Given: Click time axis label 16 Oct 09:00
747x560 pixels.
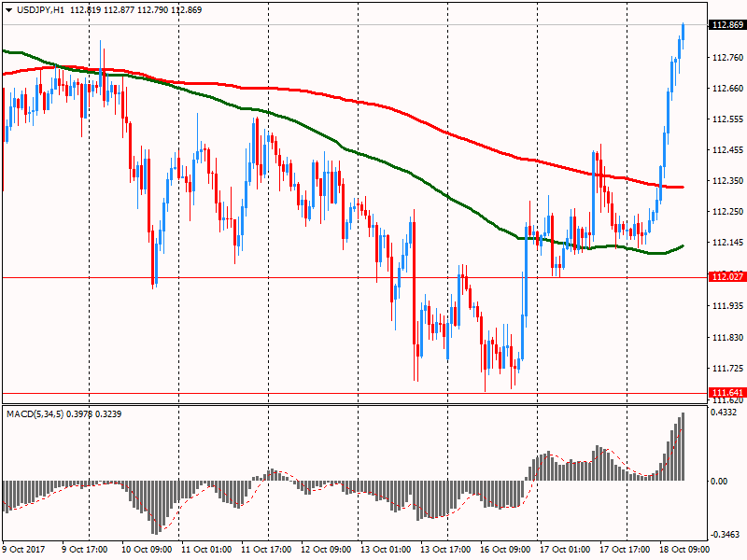Looking at the screenshot, I should (x=505, y=550).
